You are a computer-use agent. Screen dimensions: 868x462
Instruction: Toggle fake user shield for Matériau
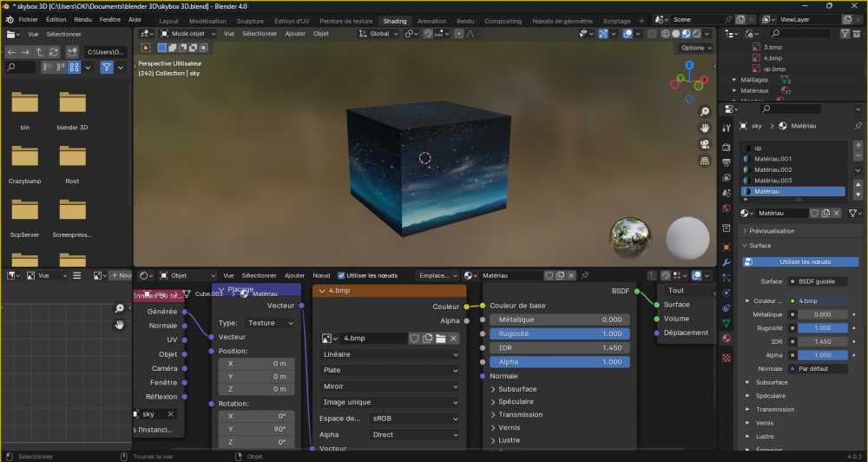pos(815,214)
